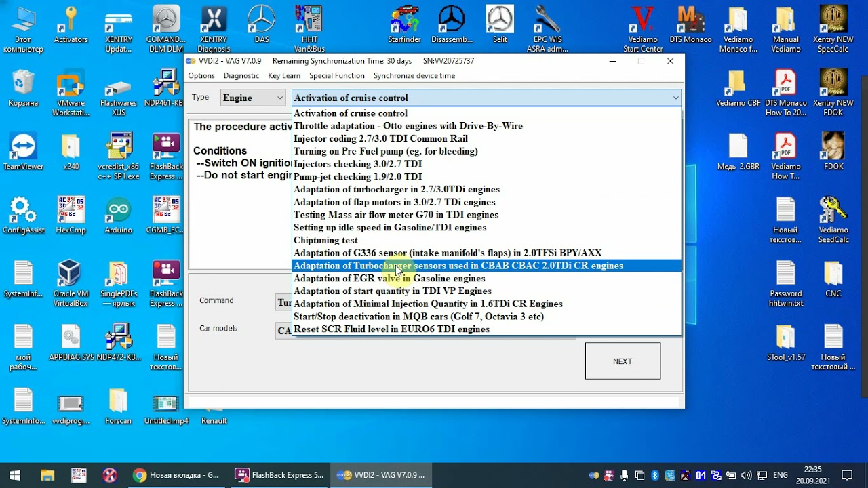
Task: Select Adaptation of G336 sensor option
Action: coord(486,253)
